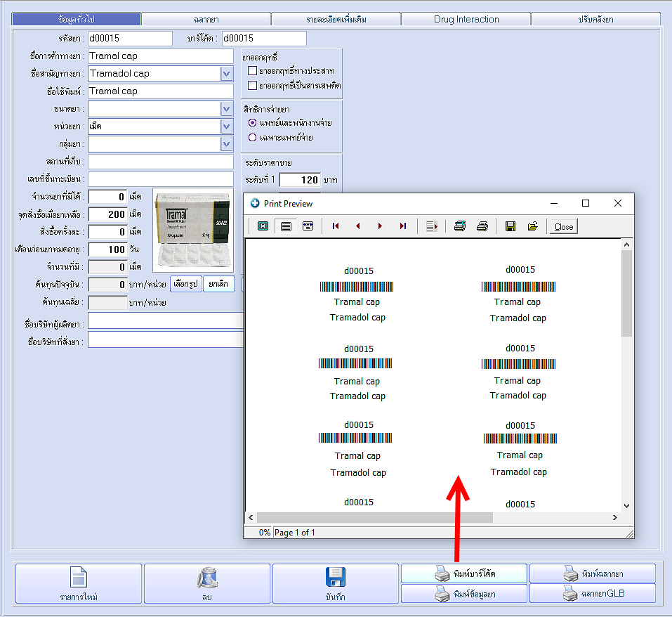This screenshot has width=672, height=617.
Task: Maximize the Print Preview window
Action: (586, 203)
